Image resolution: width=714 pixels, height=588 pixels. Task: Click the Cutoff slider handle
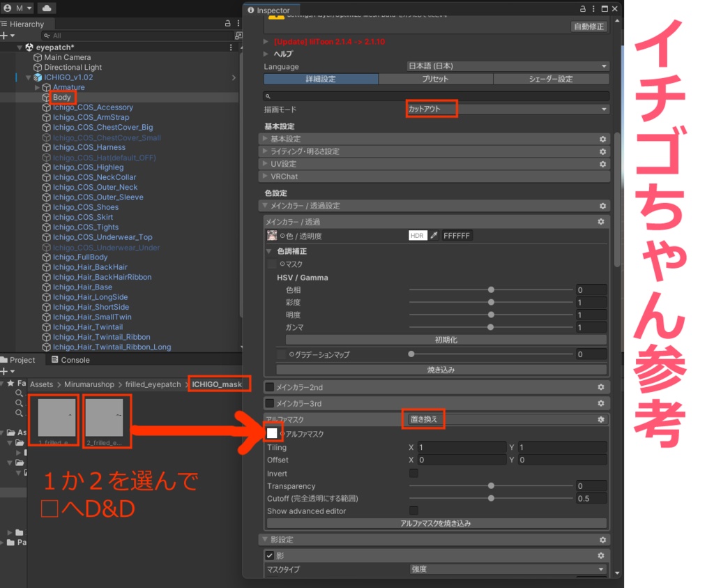[x=491, y=498]
